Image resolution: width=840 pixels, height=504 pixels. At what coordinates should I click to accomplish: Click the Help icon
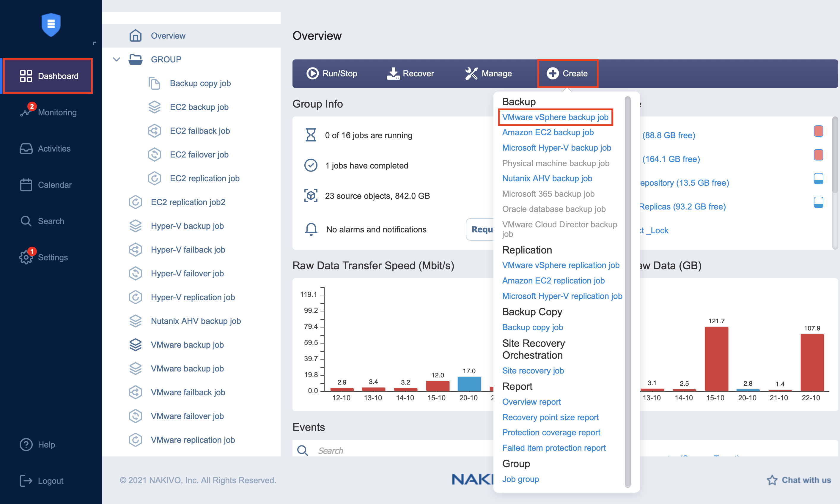click(26, 444)
